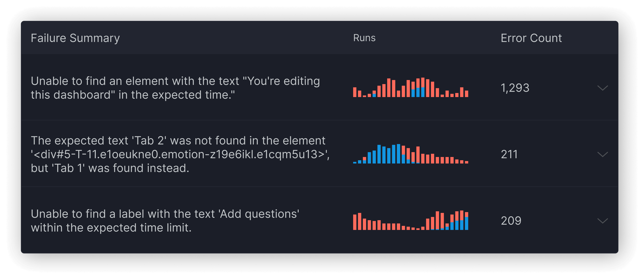644x279 pixels.
Task: Open the runs chart for 209 errors row
Action: click(x=411, y=220)
